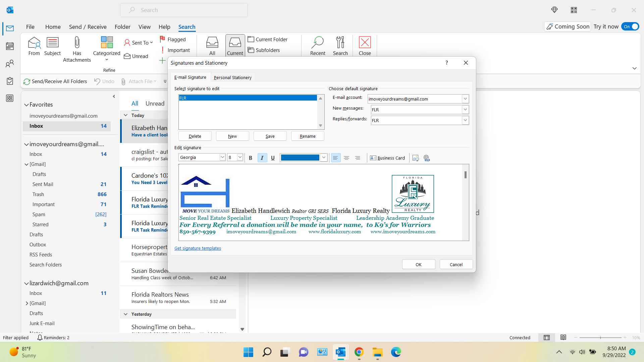Open Get signature templates link

coord(198,248)
